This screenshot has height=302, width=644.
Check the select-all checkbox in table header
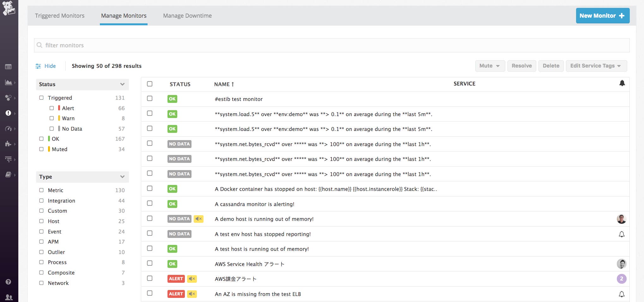(x=150, y=84)
